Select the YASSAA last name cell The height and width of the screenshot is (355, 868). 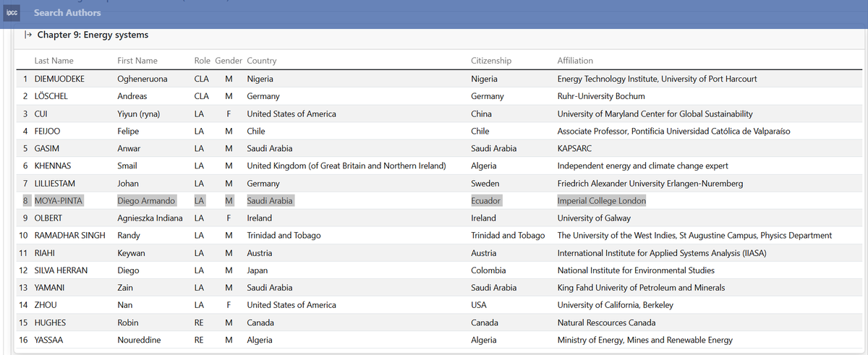click(x=49, y=340)
